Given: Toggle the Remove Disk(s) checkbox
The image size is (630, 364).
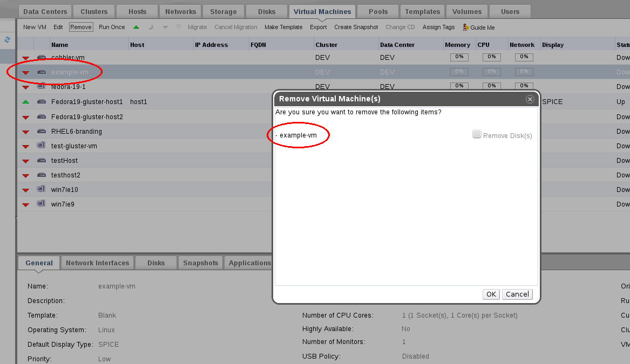Looking at the screenshot, I should 477,134.
